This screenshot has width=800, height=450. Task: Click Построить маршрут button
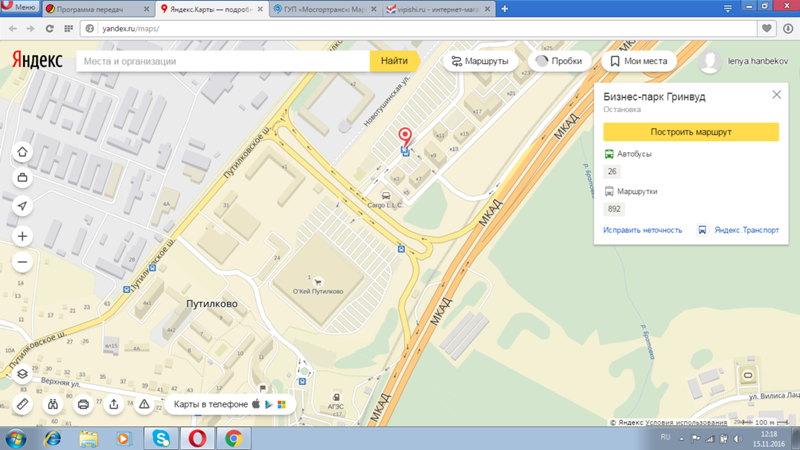pos(691,132)
